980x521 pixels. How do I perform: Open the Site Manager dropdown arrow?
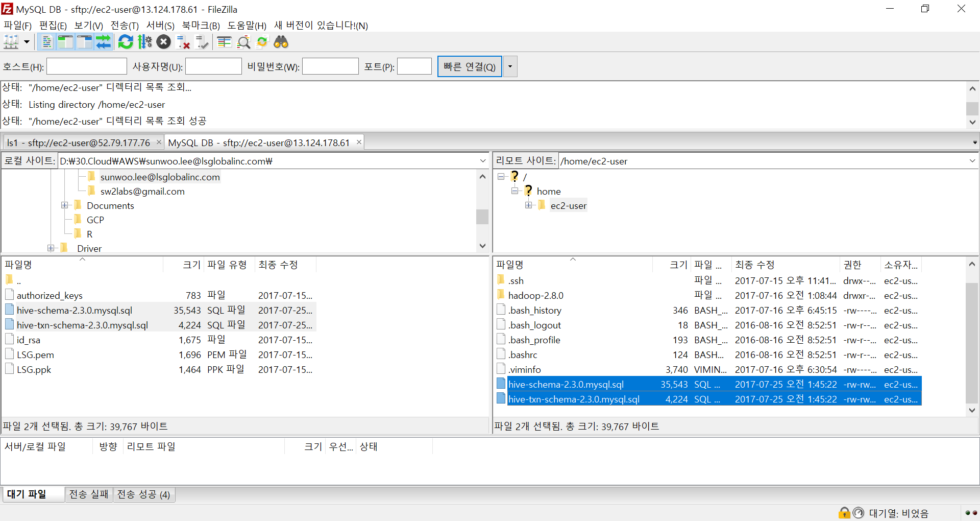27,42
